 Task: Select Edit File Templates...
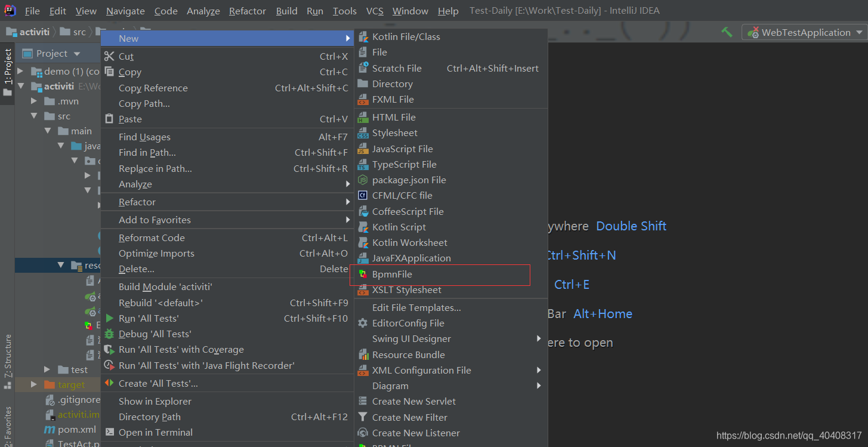pyautogui.click(x=451, y=308)
